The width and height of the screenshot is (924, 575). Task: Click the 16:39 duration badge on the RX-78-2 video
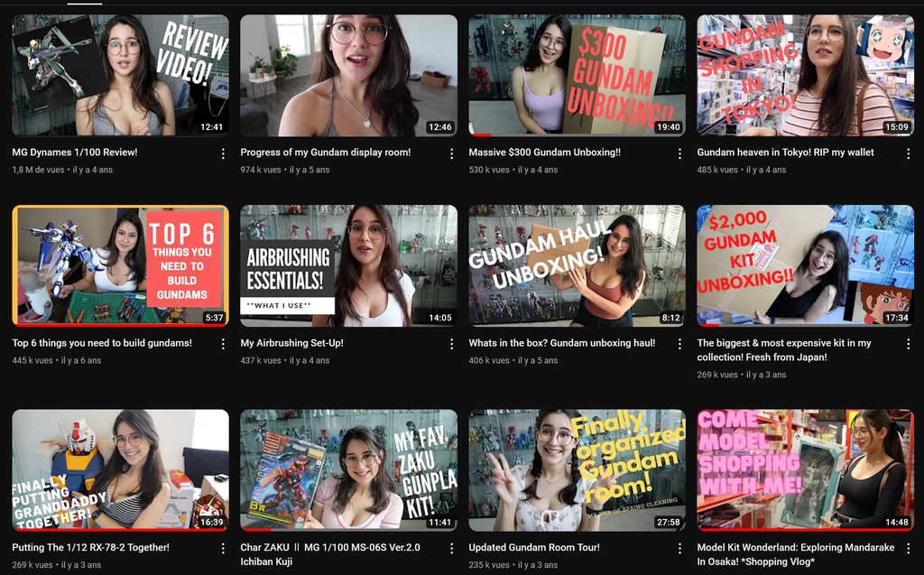pyautogui.click(x=210, y=522)
